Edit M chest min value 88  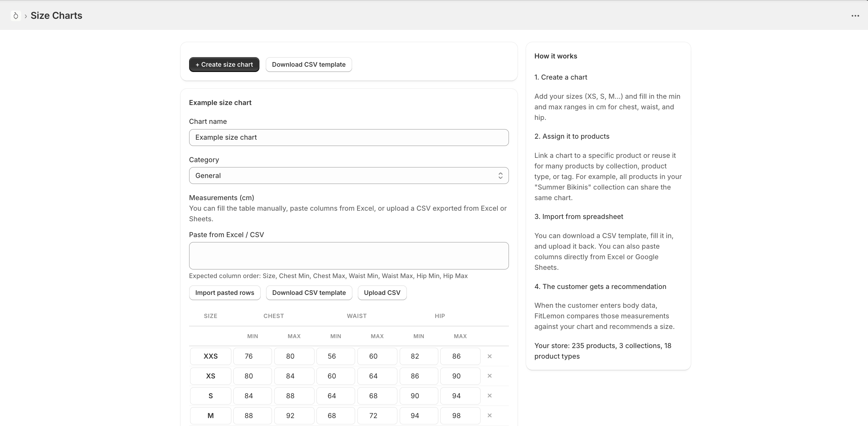coord(252,416)
